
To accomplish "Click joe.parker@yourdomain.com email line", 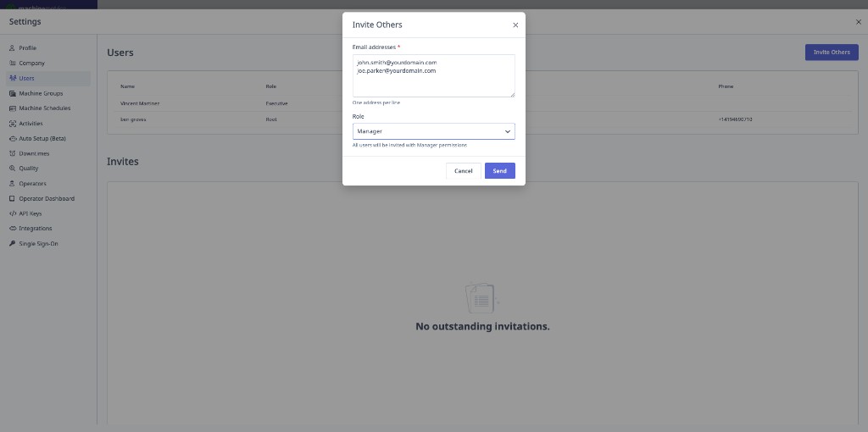I will pos(397,71).
